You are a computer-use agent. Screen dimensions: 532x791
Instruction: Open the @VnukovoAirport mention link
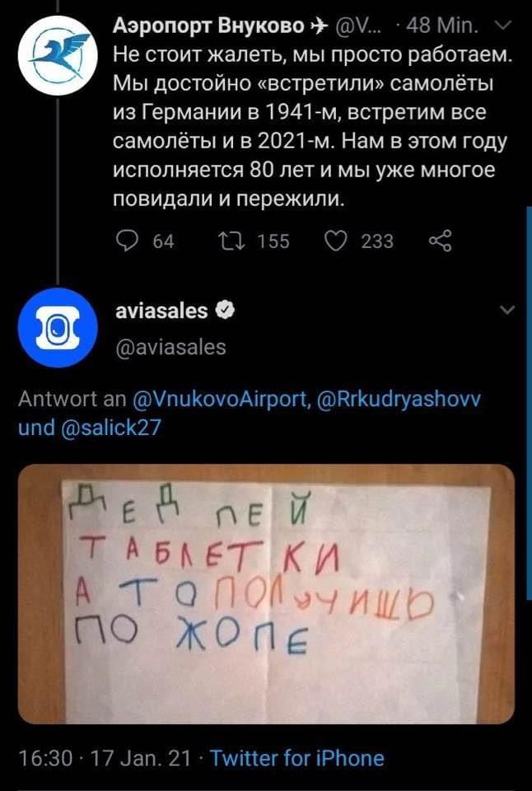221,399
